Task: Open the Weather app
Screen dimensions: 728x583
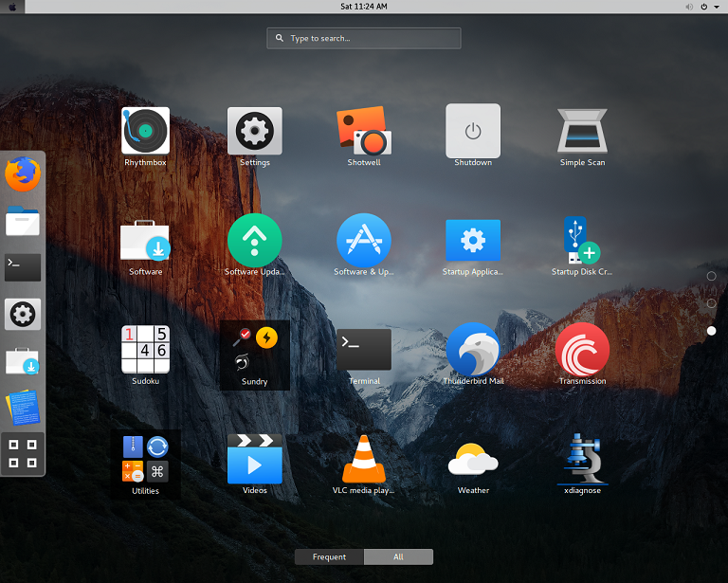Action: [x=473, y=459]
